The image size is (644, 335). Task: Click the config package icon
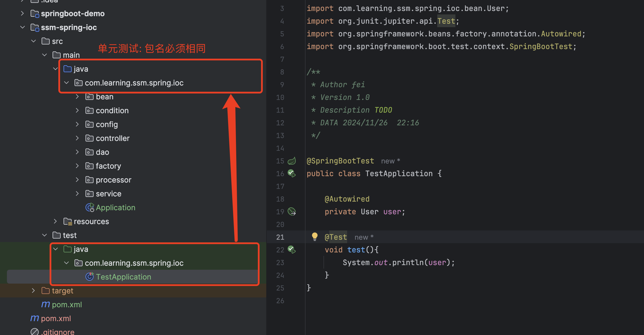coord(90,124)
